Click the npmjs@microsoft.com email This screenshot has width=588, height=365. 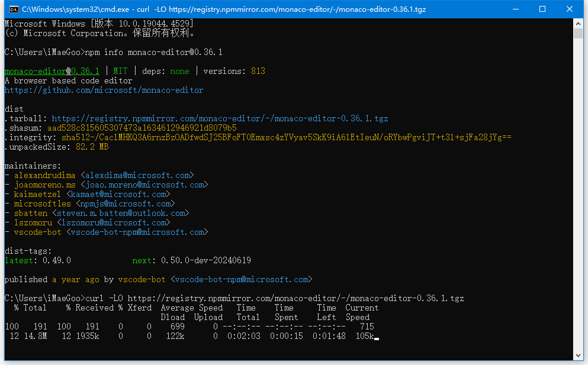click(x=126, y=204)
